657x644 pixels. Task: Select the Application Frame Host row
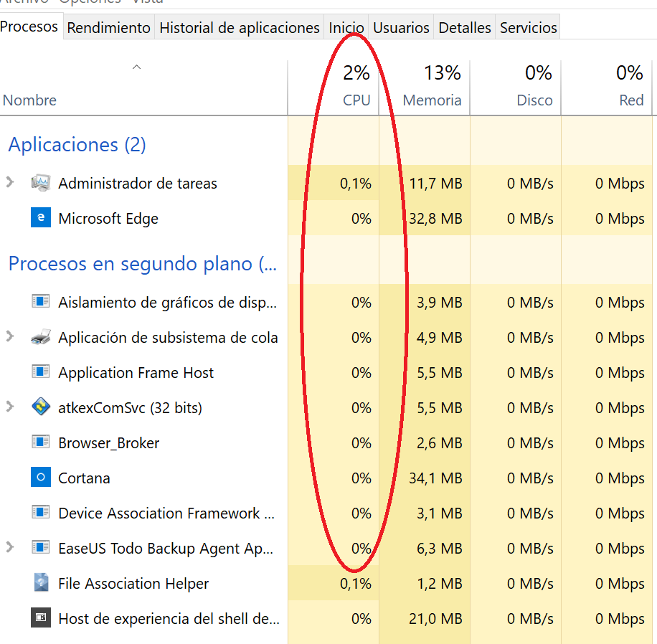(x=136, y=373)
